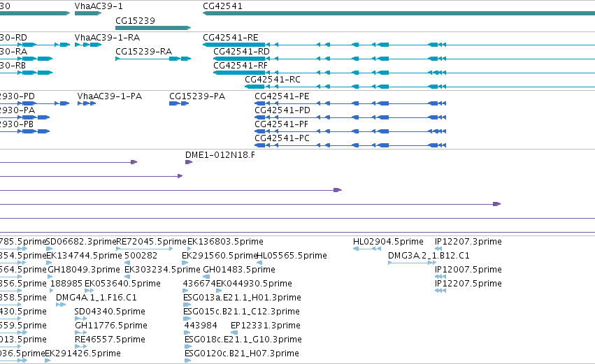Pick the VhaAC39-1-RA transcript label
Viewport: 595px width, 364px height.
(x=107, y=38)
